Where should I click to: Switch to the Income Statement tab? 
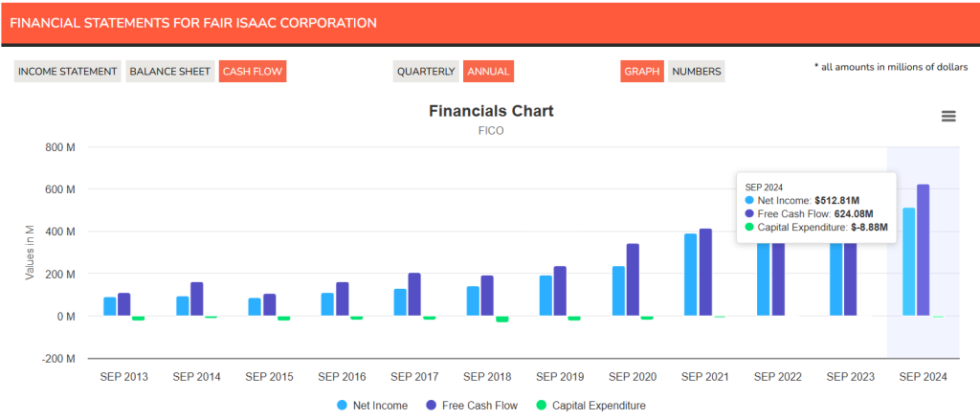point(67,72)
